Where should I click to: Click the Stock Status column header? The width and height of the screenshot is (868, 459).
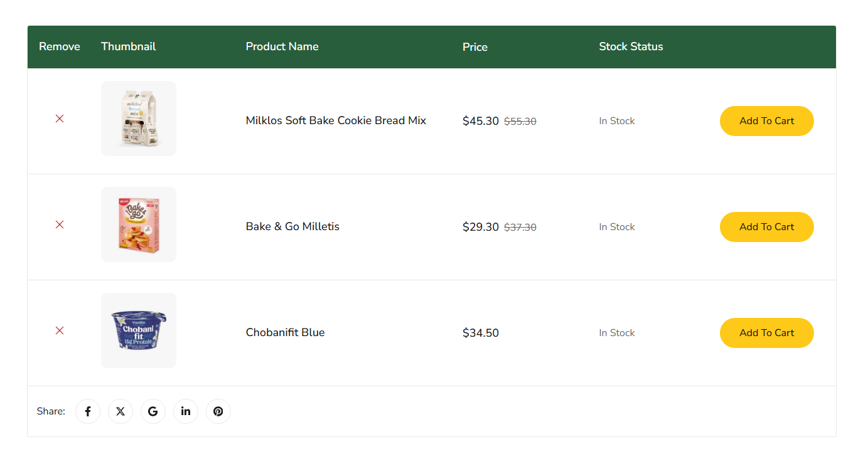(631, 46)
